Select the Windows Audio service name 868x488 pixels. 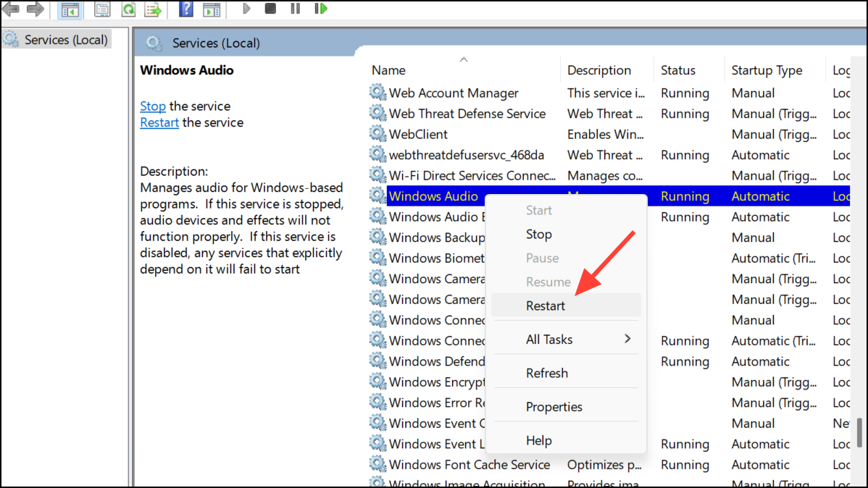point(433,196)
